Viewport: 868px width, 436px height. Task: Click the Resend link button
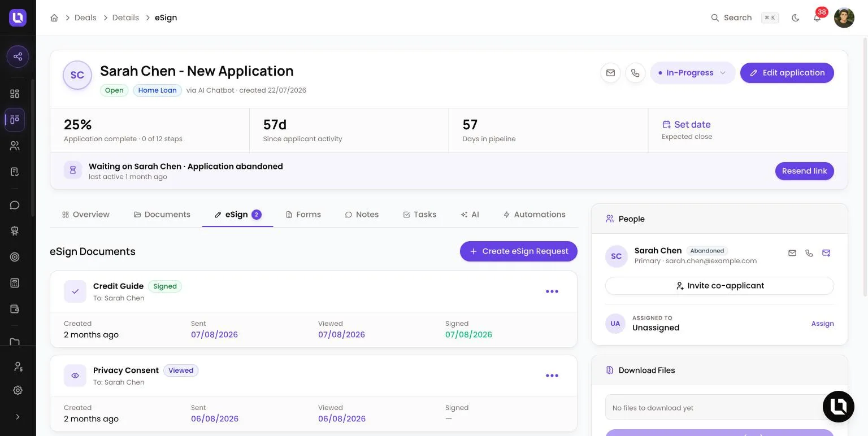click(804, 171)
